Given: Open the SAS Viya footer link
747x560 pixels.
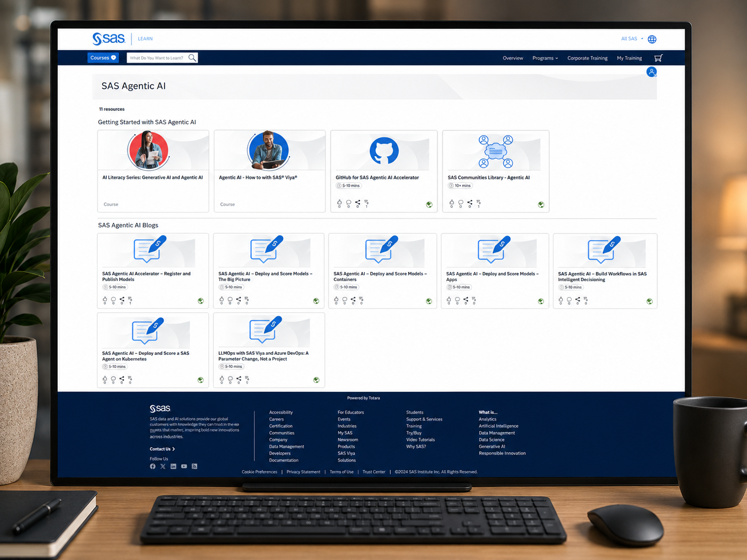Looking at the screenshot, I should click(x=346, y=453).
